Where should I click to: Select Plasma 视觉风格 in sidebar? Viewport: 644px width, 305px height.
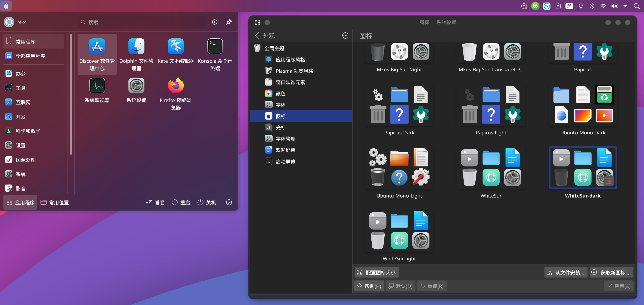(301, 71)
